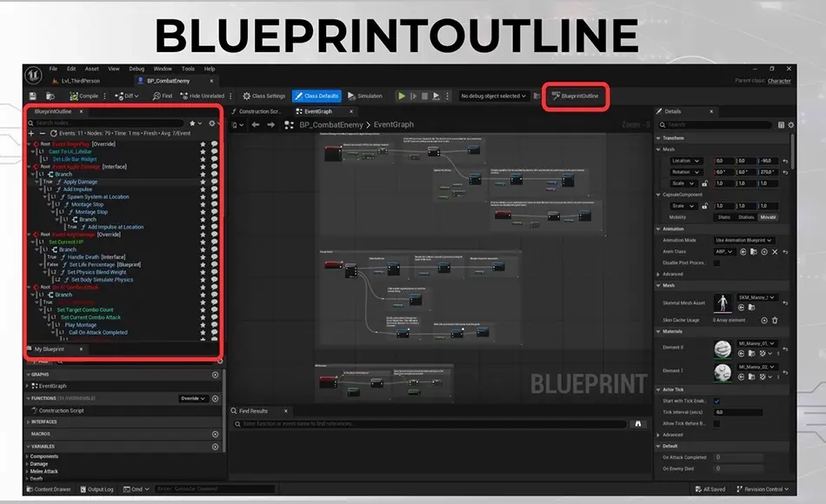Click the binoculars find-in-all-blueprints icon
Image resolution: width=826 pixels, height=504 pixels.
(x=638, y=424)
